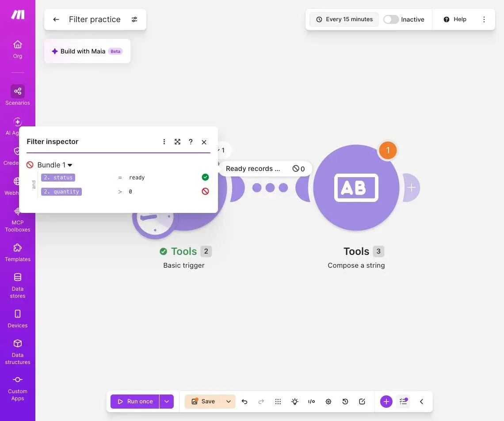Screen dimensions: 504x421
Task: Select the Tools Compose a string module
Action: click(x=356, y=188)
